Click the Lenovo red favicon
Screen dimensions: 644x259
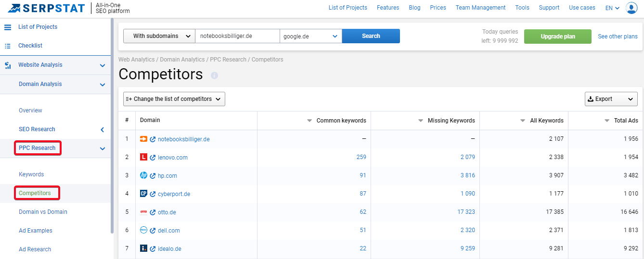coord(143,157)
